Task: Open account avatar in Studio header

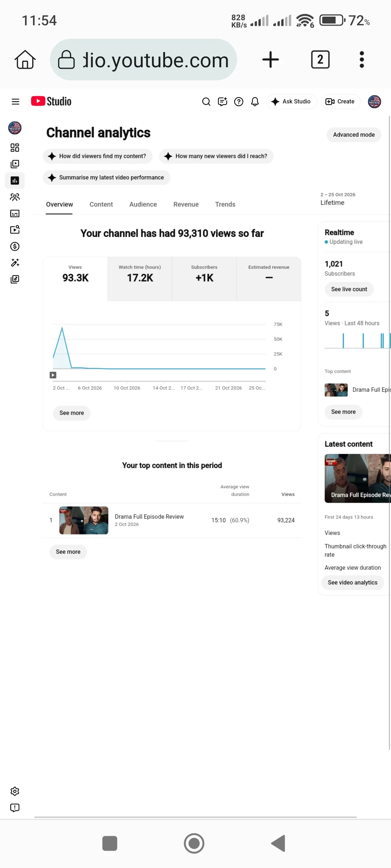Action: (x=374, y=102)
